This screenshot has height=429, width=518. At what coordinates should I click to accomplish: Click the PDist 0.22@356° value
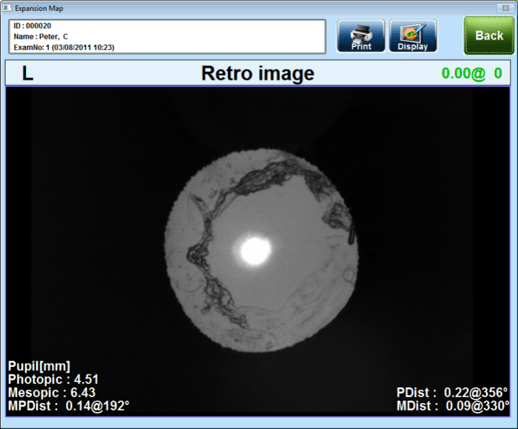(452, 392)
